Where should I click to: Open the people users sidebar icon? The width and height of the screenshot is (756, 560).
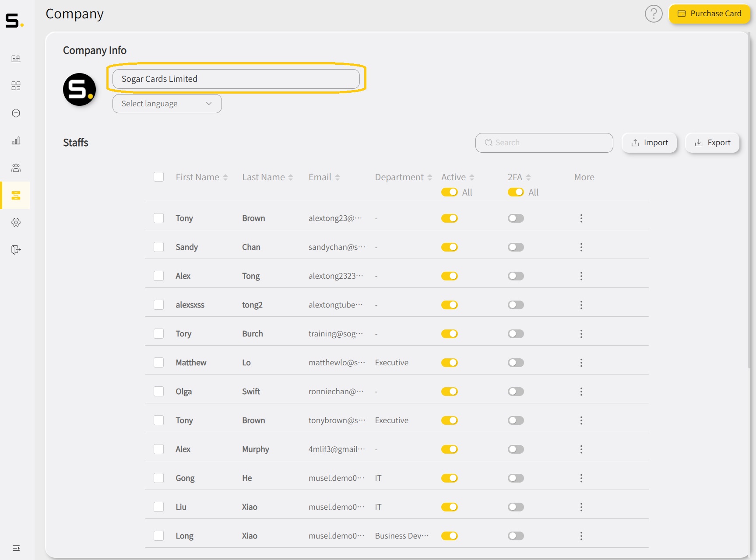coord(16,168)
